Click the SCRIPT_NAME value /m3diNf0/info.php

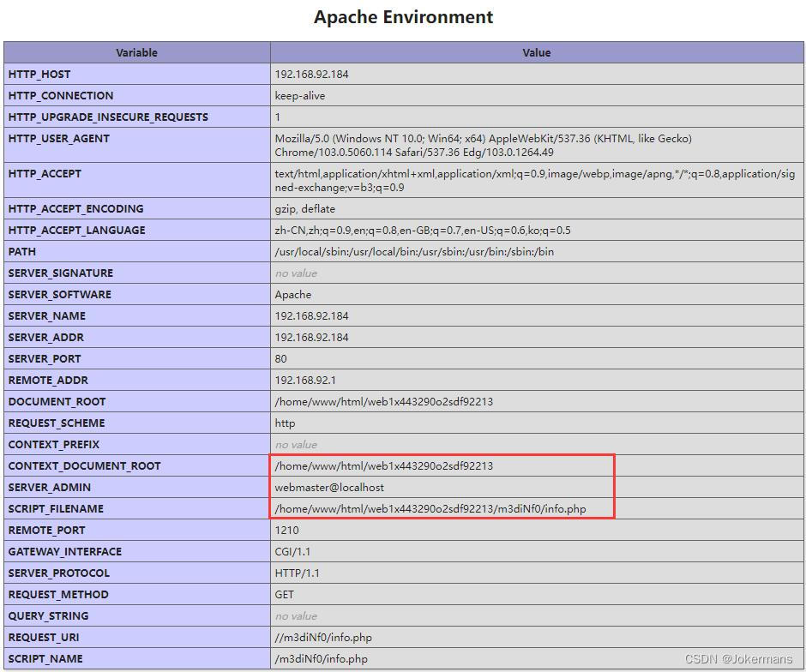point(322,659)
